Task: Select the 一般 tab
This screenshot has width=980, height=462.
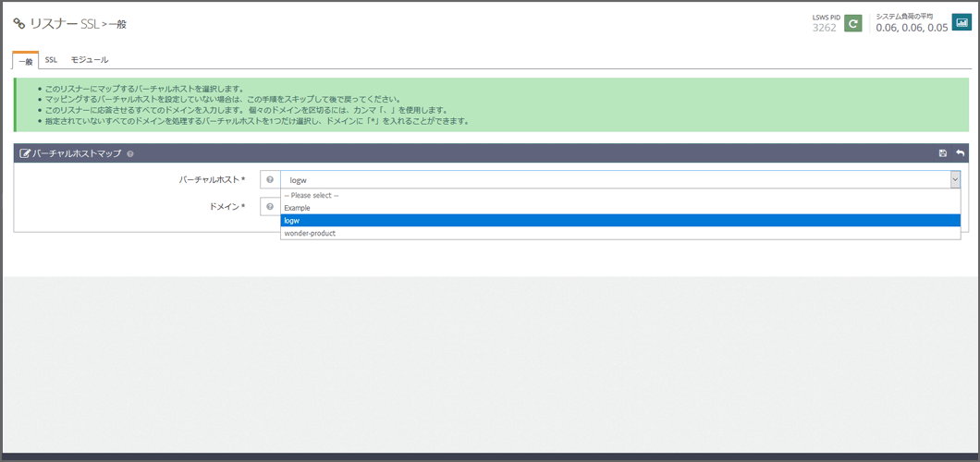Action: (x=25, y=61)
